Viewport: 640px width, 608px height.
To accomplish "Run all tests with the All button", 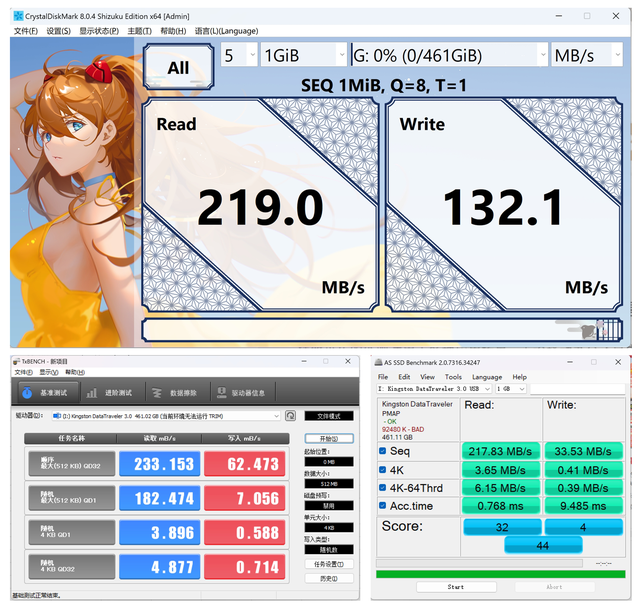I will (178, 67).
